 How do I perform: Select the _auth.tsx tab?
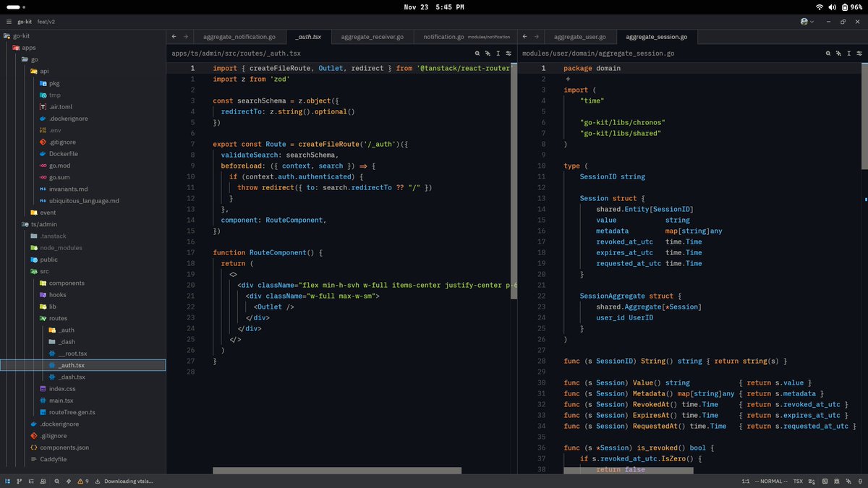pyautogui.click(x=308, y=36)
